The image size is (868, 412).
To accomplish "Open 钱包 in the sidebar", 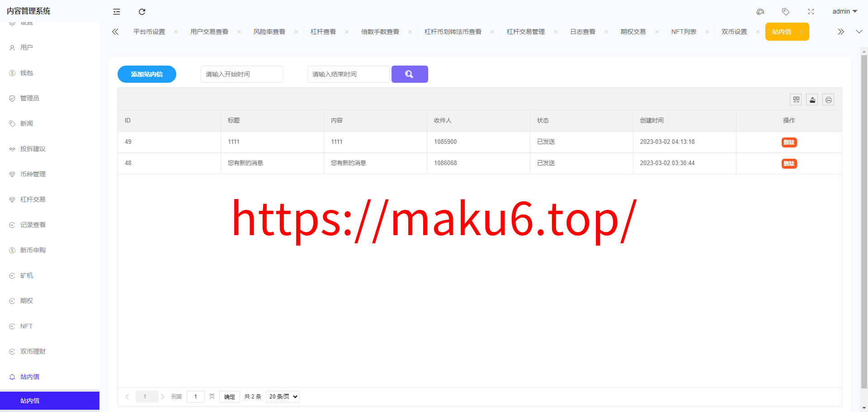I will click(x=50, y=73).
